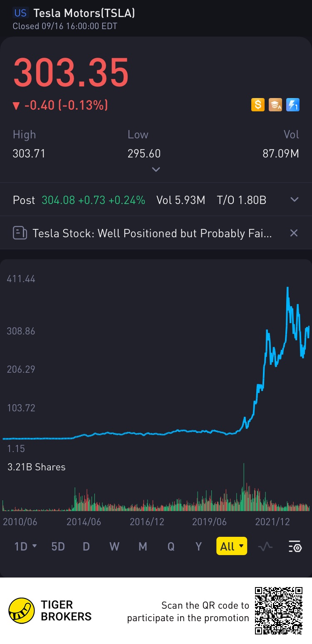The height and width of the screenshot is (644, 312).
Task: Tap the orange dollar sign badge
Action: pyautogui.click(x=258, y=105)
